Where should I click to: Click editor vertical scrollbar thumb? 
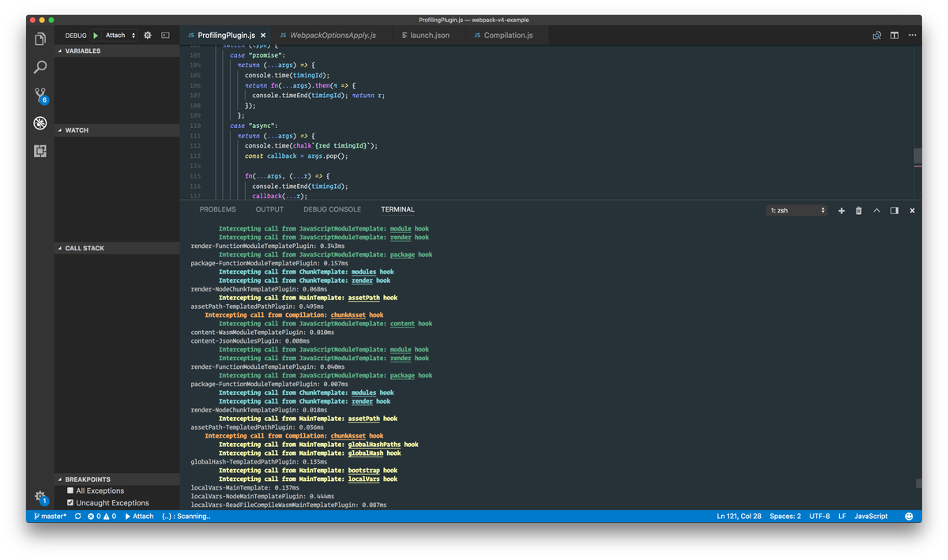(x=917, y=156)
